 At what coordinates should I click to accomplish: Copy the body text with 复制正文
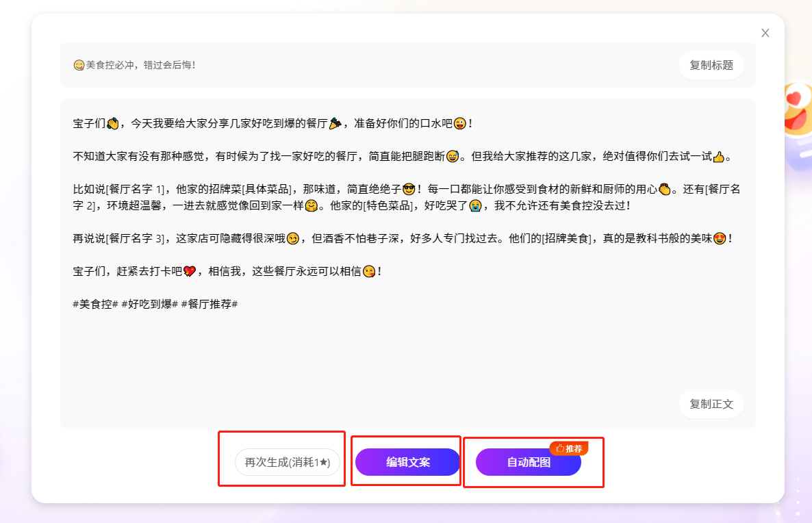pos(711,404)
